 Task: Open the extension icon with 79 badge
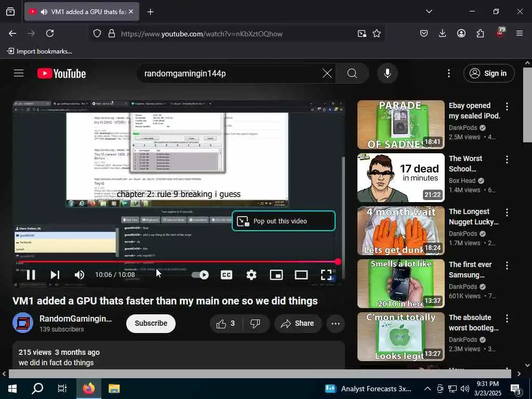[500, 33]
